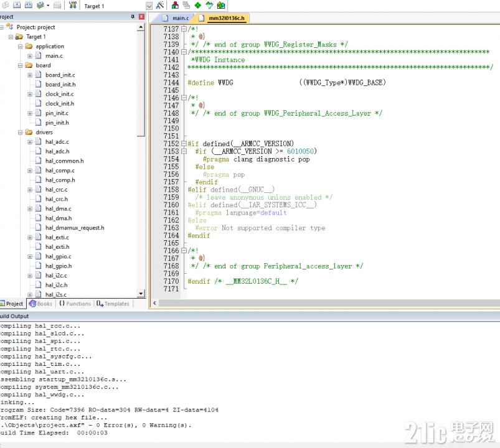The image size is (500, 448).
Task: Select hal_crc.h file
Action: [57, 199]
